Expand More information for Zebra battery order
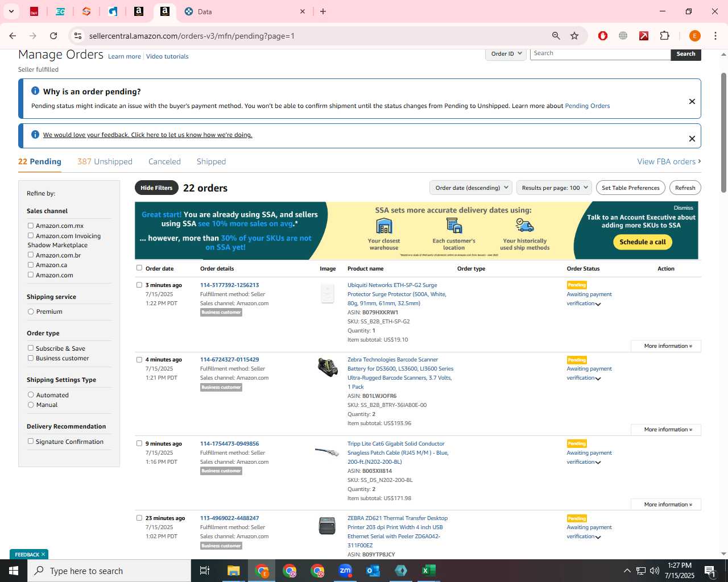 click(666, 429)
